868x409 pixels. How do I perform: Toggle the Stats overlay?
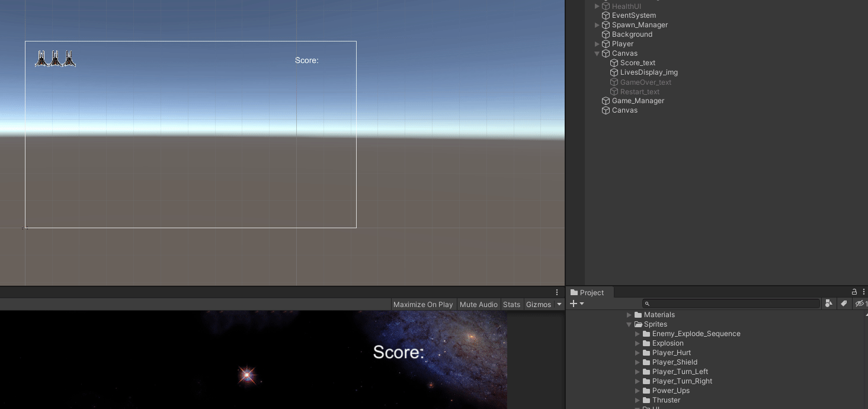511,304
